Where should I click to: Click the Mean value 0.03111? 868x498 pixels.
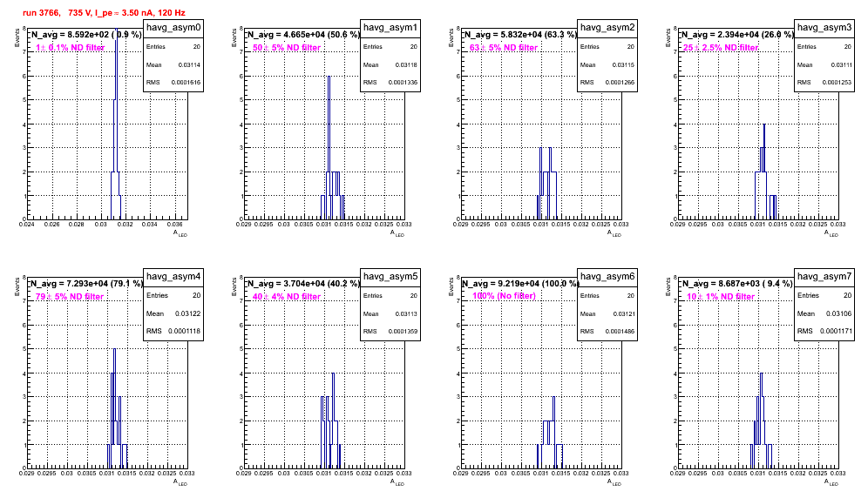tap(841, 64)
